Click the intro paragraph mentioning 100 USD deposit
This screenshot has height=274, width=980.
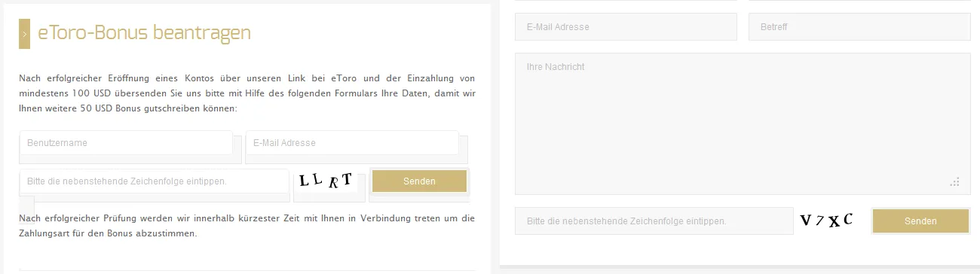[x=247, y=93]
